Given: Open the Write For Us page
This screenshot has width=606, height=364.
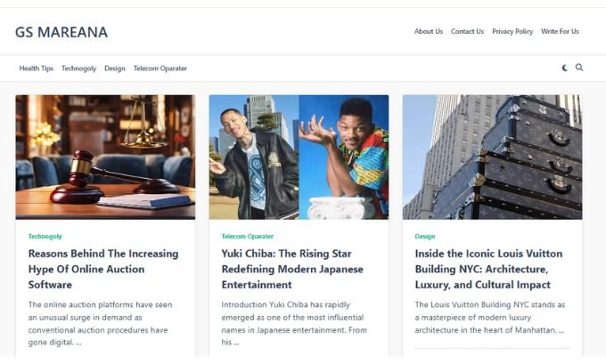Looking at the screenshot, I should [560, 32].
